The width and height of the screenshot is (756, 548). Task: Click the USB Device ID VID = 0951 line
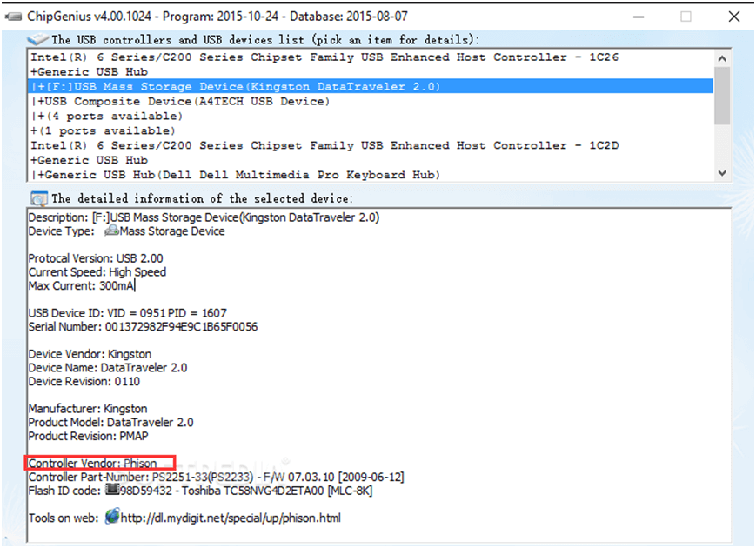[x=127, y=313]
